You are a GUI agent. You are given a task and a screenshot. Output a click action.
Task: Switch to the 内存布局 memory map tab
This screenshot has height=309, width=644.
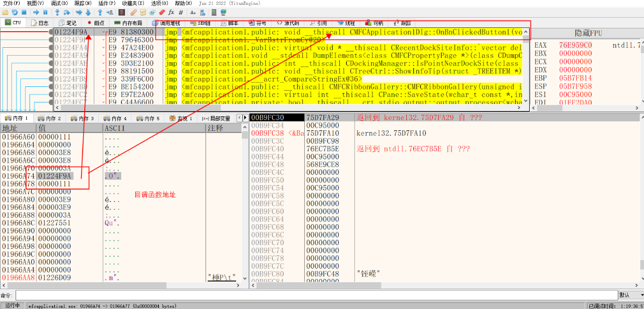pyautogui.click(x=128, y=23)
